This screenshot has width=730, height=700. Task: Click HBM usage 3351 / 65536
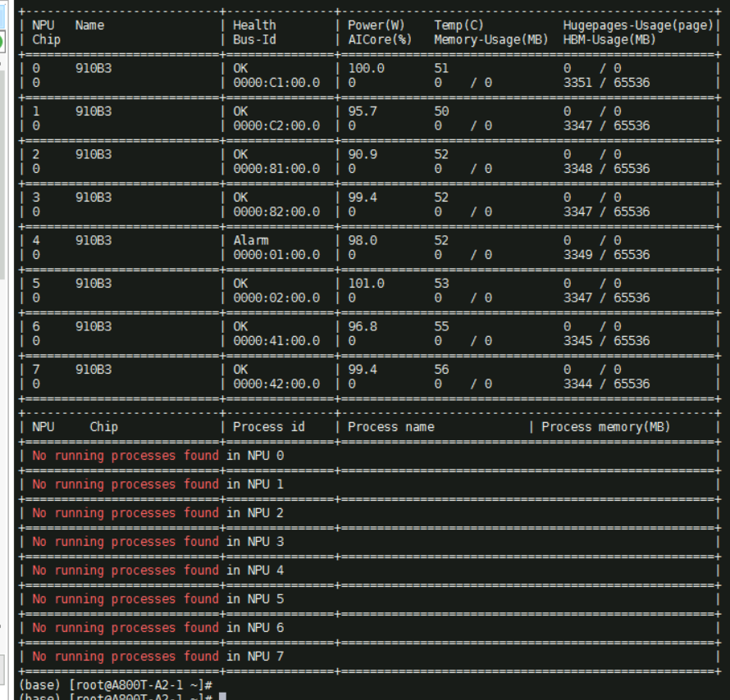coord(606,83)
